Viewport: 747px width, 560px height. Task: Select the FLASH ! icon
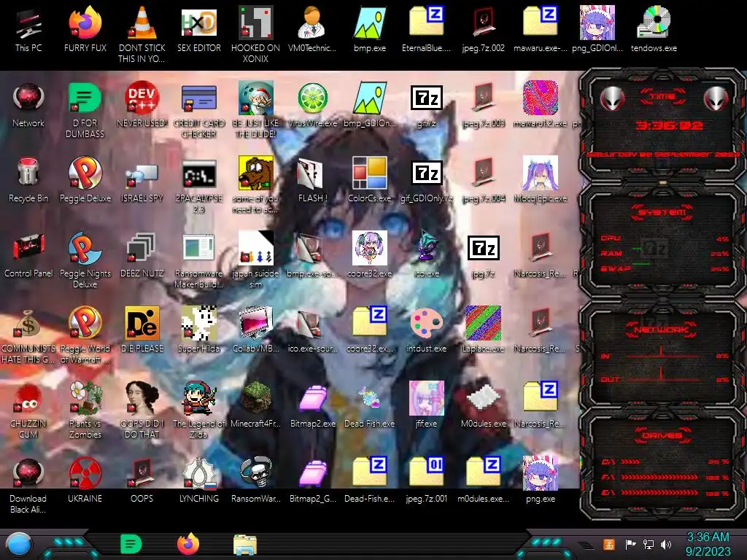(x=312, y=181)
